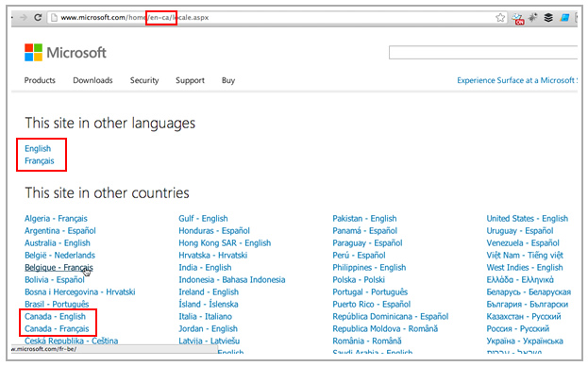The height and width of the screenshot is (366, 588).
Task: Open the Downloads menu
Action: 92,80
